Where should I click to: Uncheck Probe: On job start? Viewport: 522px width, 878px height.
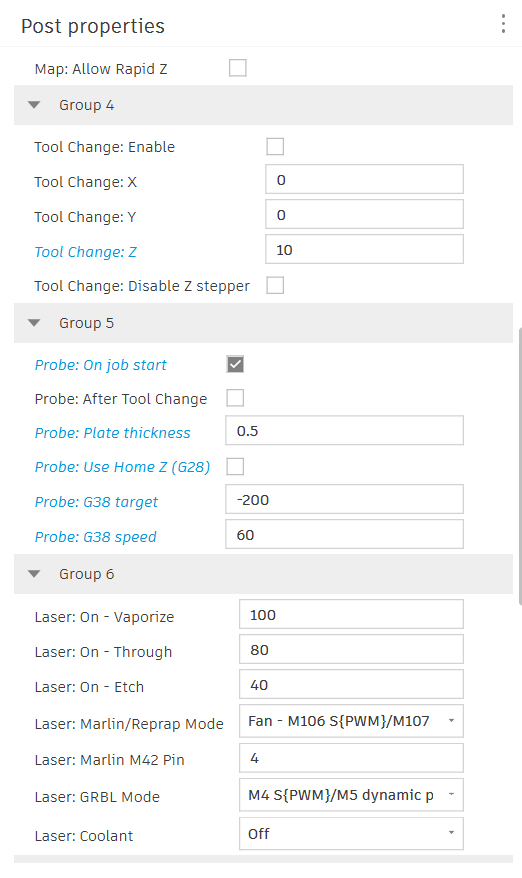(x=235, y=364)
